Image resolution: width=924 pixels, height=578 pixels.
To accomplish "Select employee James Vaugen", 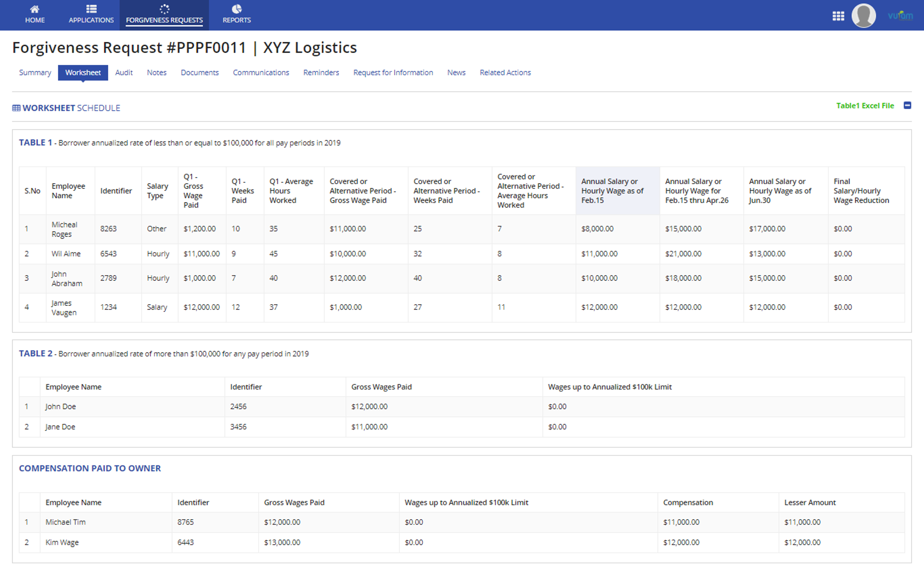I will (64, 308).
